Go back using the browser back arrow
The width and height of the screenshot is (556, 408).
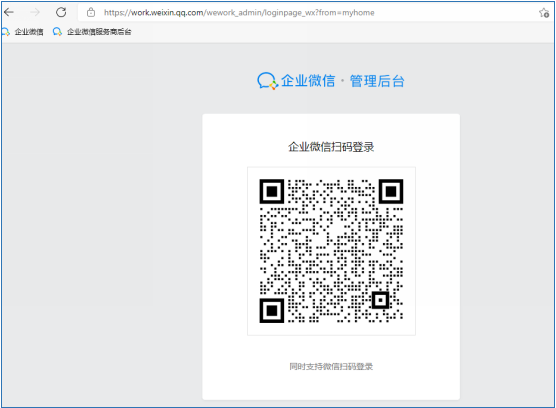click(x=9, y=12)
